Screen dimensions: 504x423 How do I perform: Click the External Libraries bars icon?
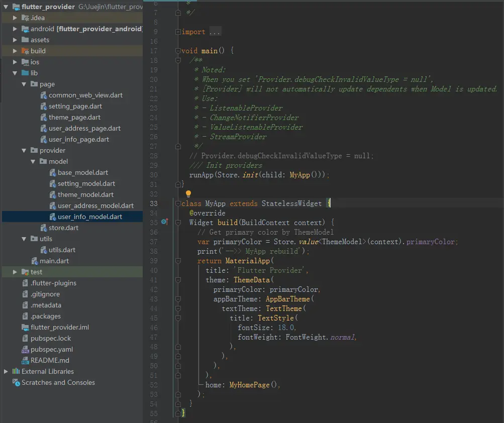(x=16, y=371)
